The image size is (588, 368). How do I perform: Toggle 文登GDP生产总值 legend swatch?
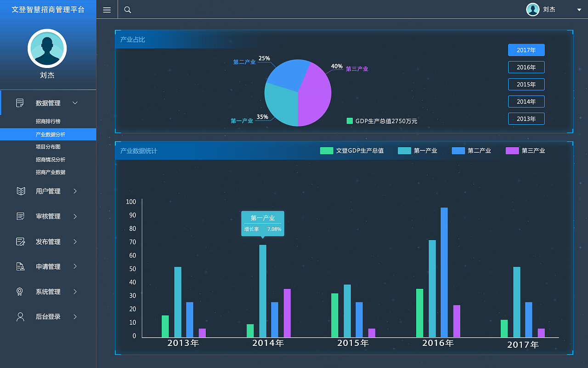pos(327,150)
